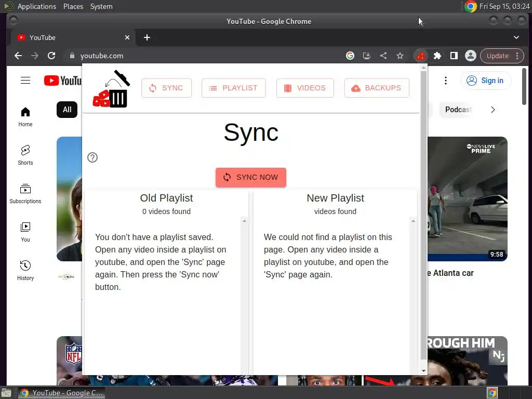Click the show desktop icon in taskbar
The image size is (532, 399).
(x=6, y=393)
